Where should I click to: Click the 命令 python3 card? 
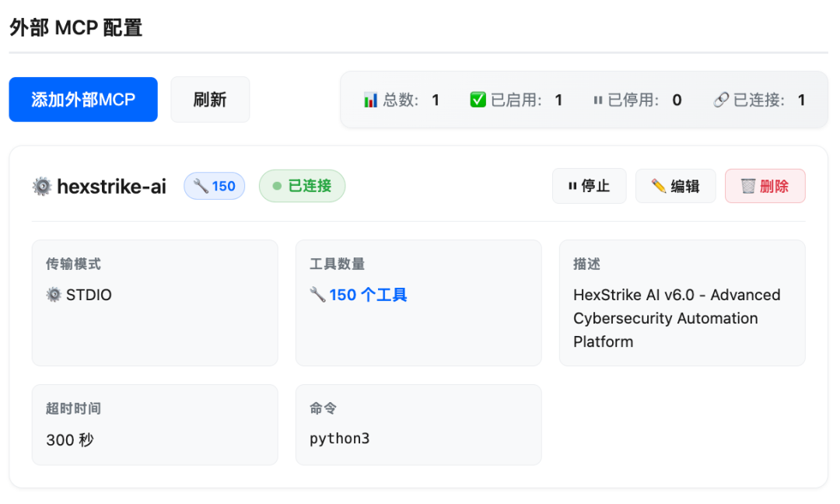[x=418, y=425]
